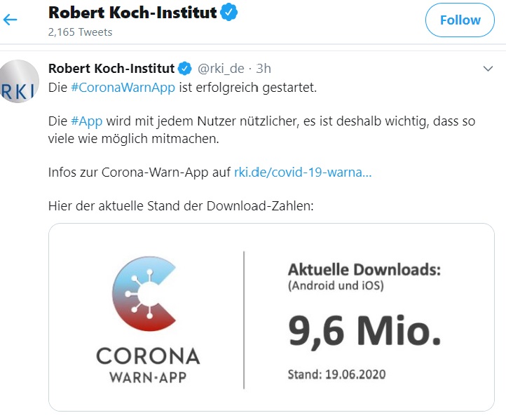Image resolution: width=506 pixels, height=420 pixels.
Task: Click the 3h tweet timestamp
Action: point(264,69)
